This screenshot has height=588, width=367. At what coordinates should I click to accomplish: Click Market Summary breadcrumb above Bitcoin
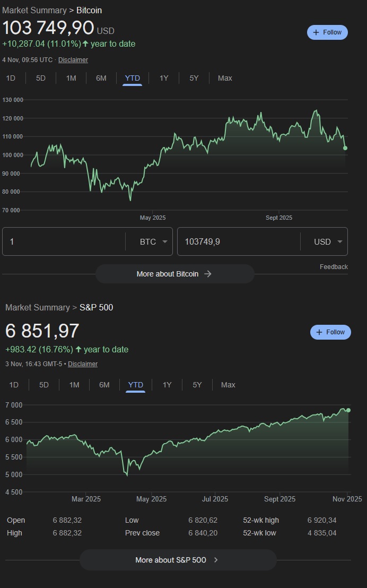(34, 10)
